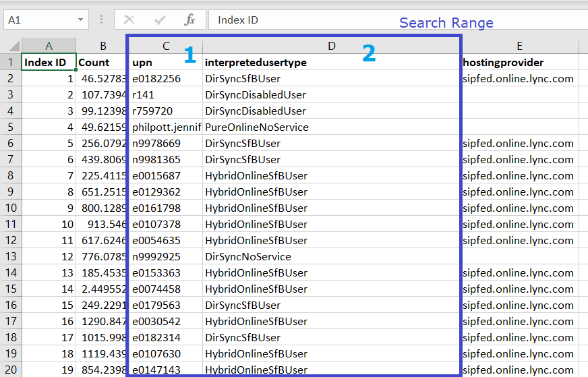Click cell with upn e0054635
Image resolution: width=588 pixels, height=377 pixels.
[166, 240]
